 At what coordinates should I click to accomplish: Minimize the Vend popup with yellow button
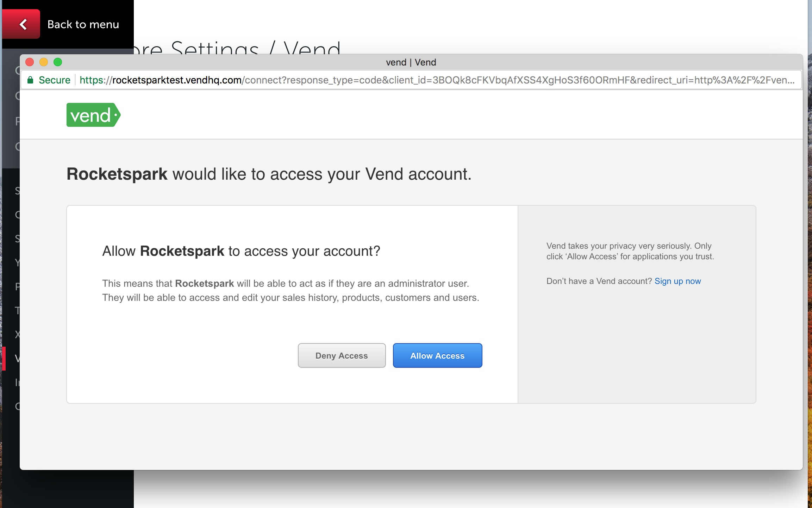coord(44,62)
